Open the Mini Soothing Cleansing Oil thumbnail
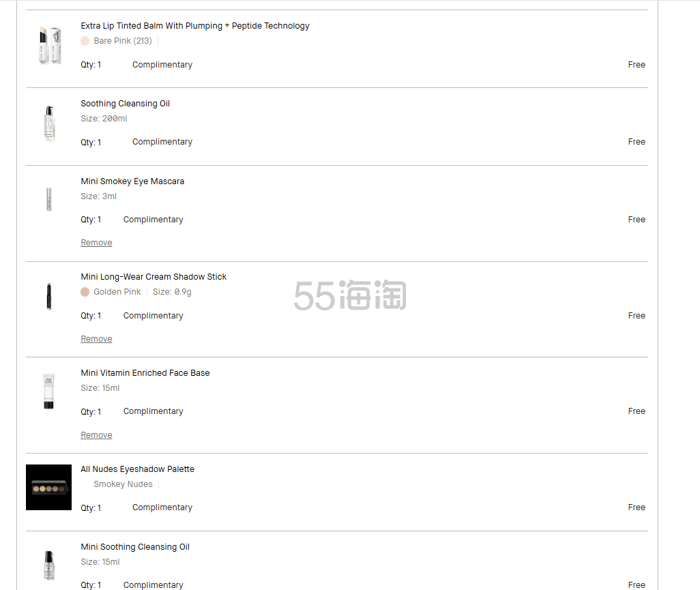 click(49, 565)
